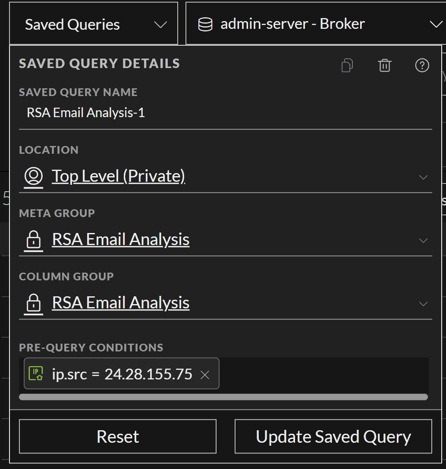Screen dimensions: 446x469
Task: Click the lock icon in Column Group
Action: tap(34, 303)
